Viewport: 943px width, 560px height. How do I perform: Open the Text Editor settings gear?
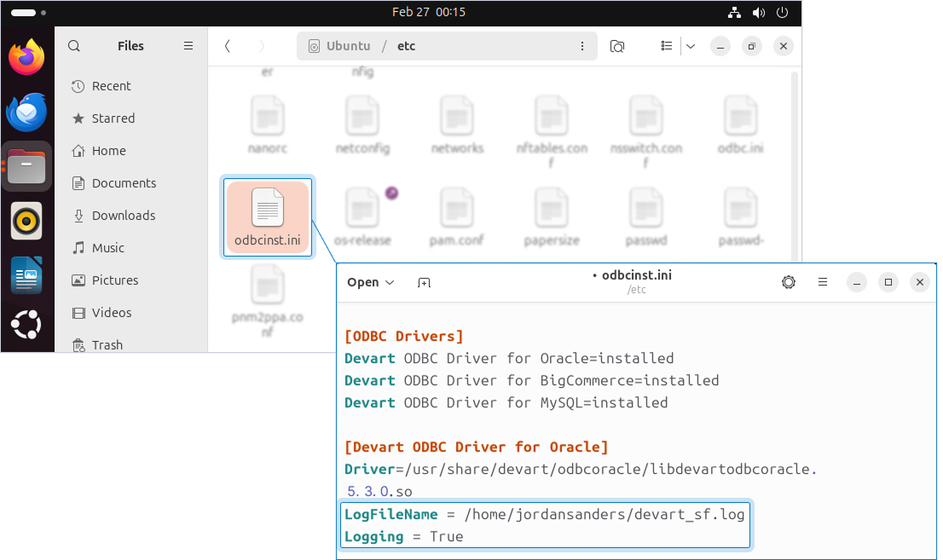pyautogui.click(x=789, y=282)
